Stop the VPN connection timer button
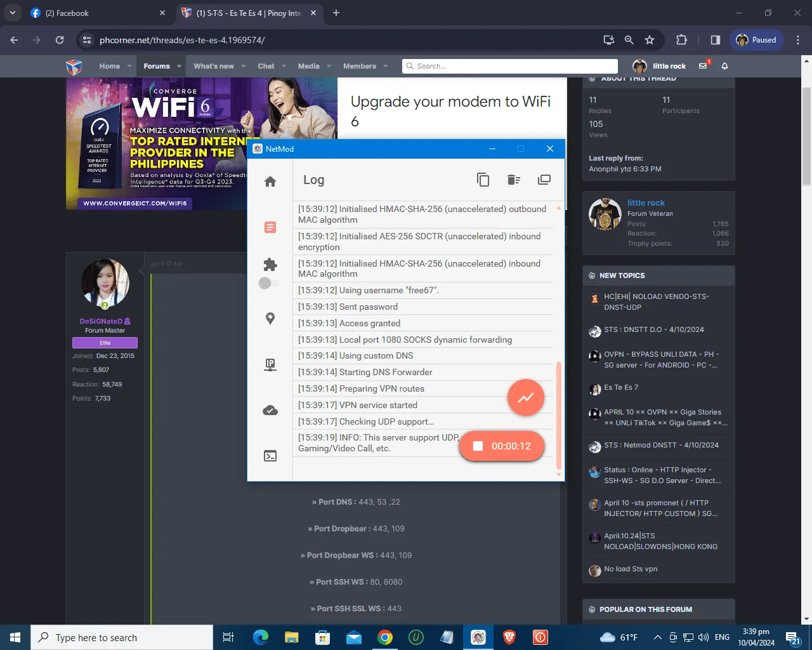 pyautogui.click(x=502, y=446)
